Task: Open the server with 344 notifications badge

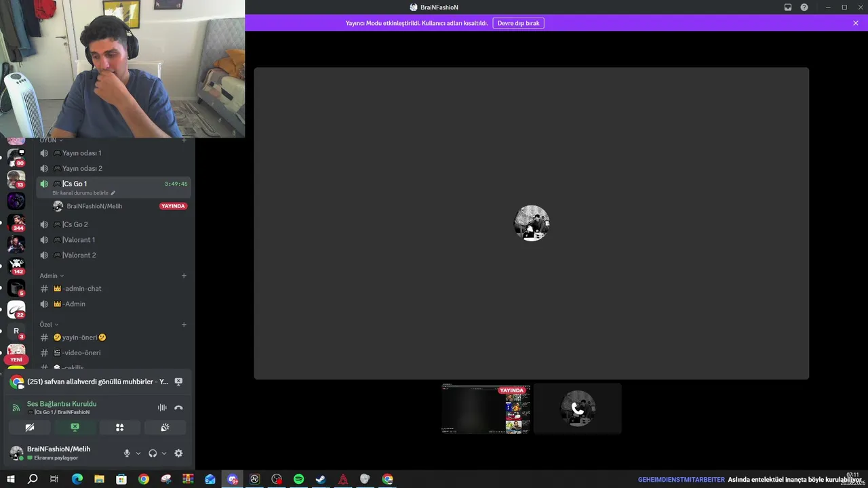Action: 16,222
